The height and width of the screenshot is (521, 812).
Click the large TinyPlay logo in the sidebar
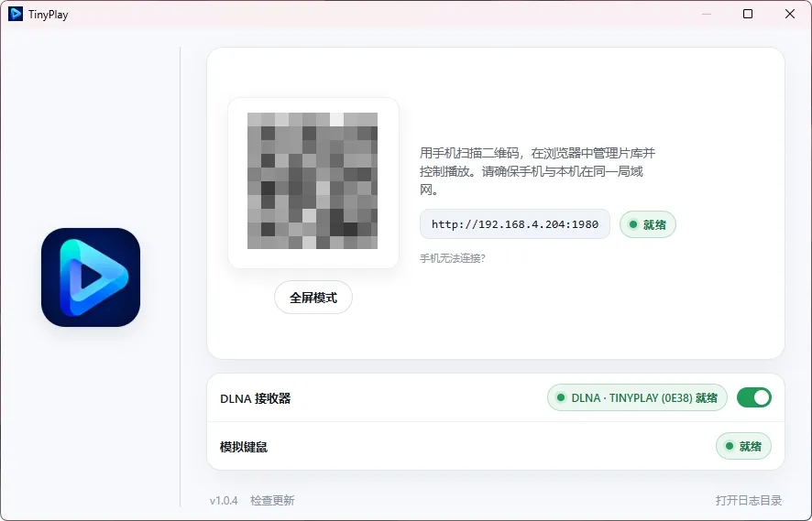click(91, 277)
